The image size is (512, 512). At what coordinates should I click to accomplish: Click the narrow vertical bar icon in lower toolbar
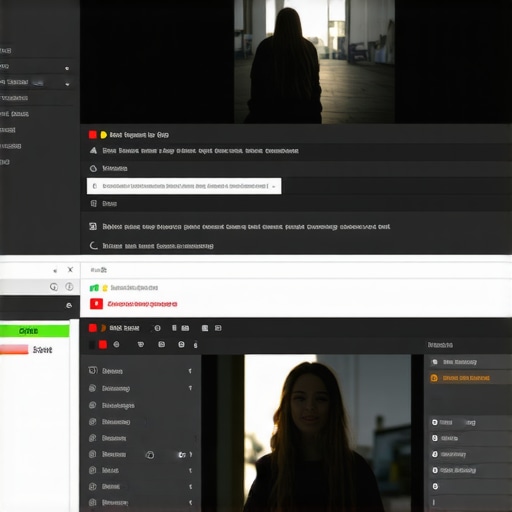pos(174,328)
